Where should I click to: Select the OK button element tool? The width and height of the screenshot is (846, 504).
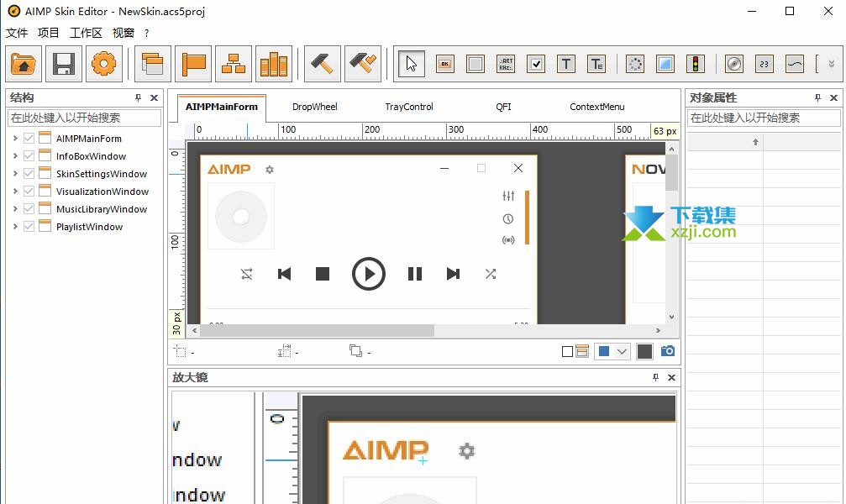445,64
